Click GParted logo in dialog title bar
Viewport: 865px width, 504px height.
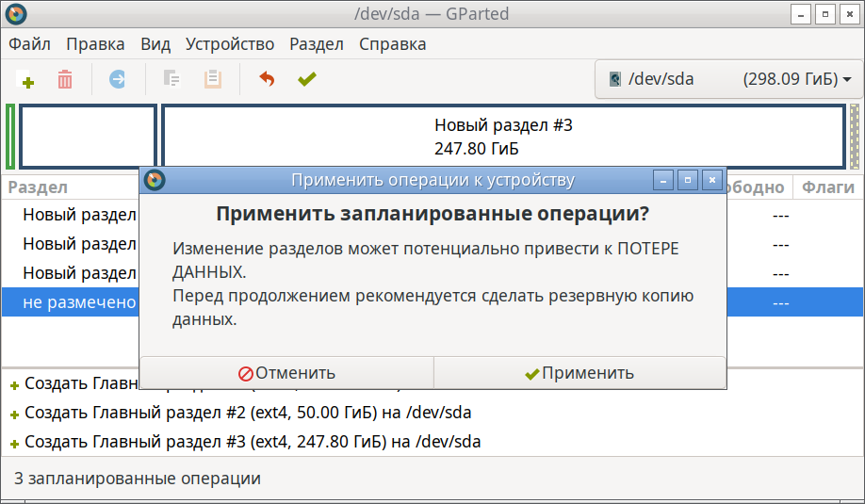coord(155,180)
